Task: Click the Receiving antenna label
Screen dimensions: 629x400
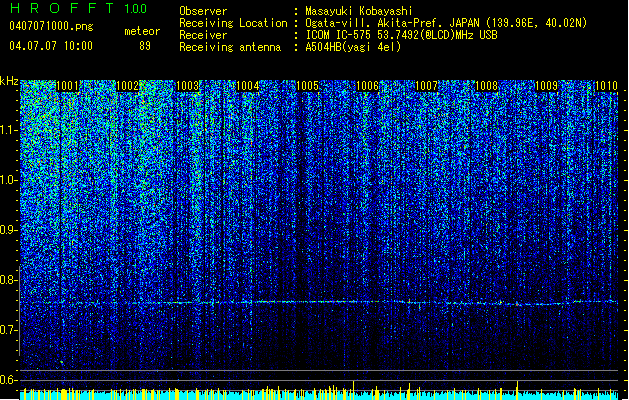Action: (x=230, y=47)
